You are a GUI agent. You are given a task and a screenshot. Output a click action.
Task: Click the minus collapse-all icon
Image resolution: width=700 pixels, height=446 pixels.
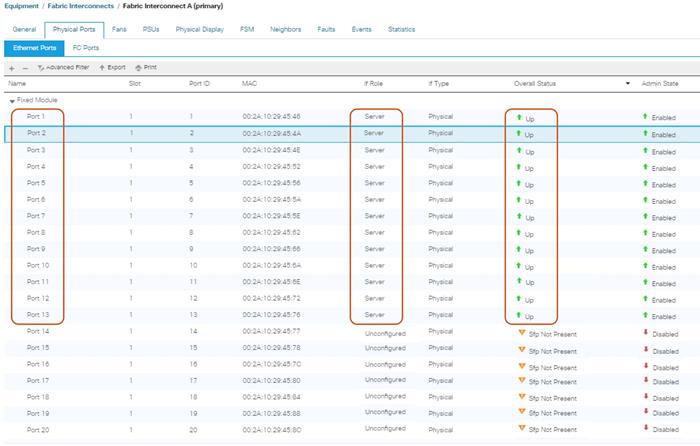tap(24, 67)
